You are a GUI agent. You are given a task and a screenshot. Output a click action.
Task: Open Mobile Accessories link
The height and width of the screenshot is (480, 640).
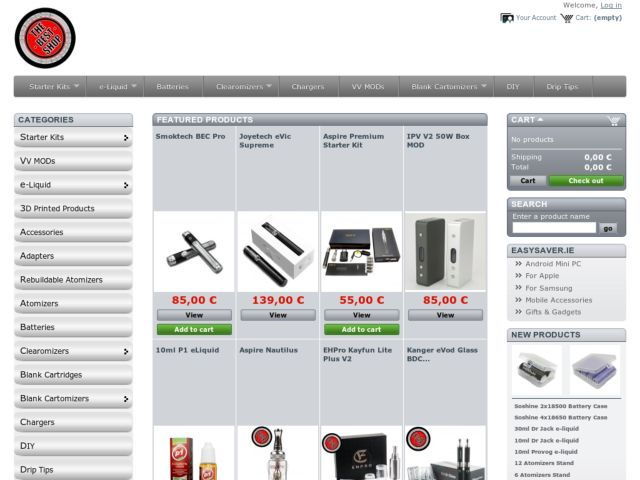point(558,300)
